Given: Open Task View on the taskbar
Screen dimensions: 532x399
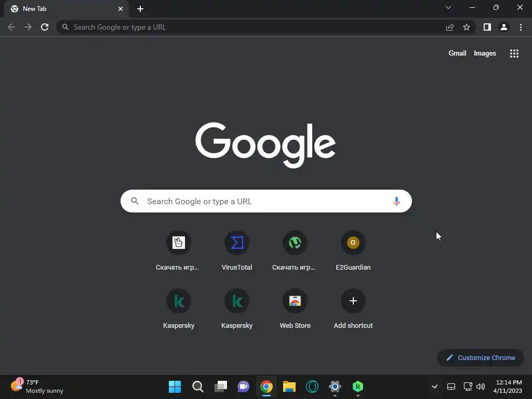Looking at the screenshot, I should 220,387.
